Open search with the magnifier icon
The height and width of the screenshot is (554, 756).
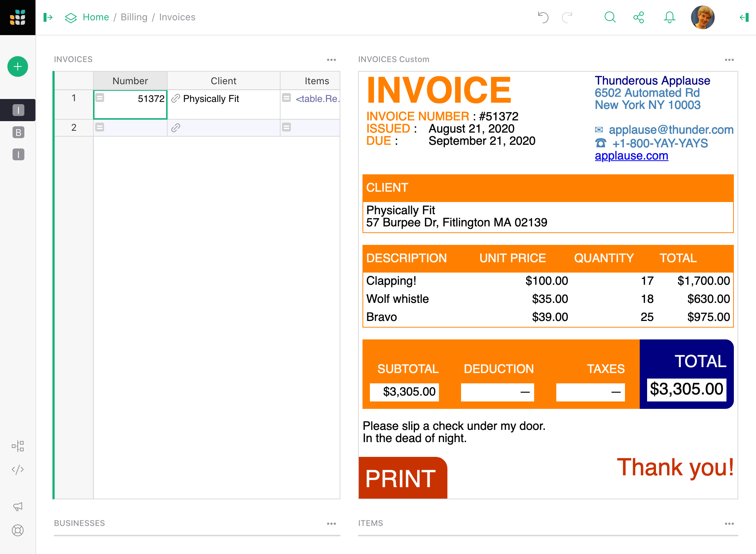610,17
